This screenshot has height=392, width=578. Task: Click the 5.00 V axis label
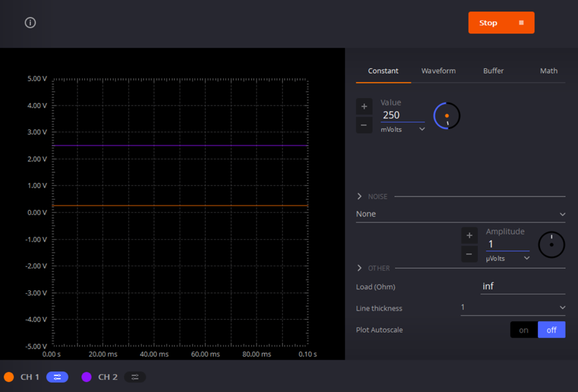click(37, 79)
